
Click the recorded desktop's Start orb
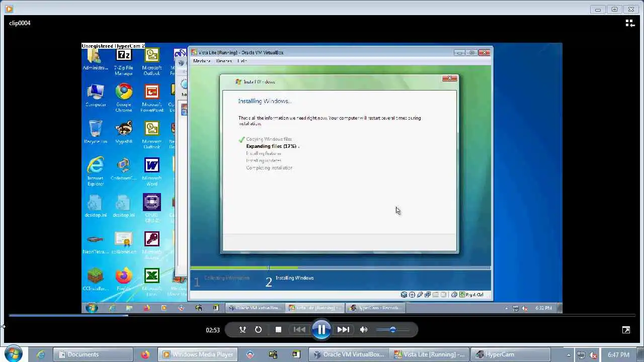(92, 308)
